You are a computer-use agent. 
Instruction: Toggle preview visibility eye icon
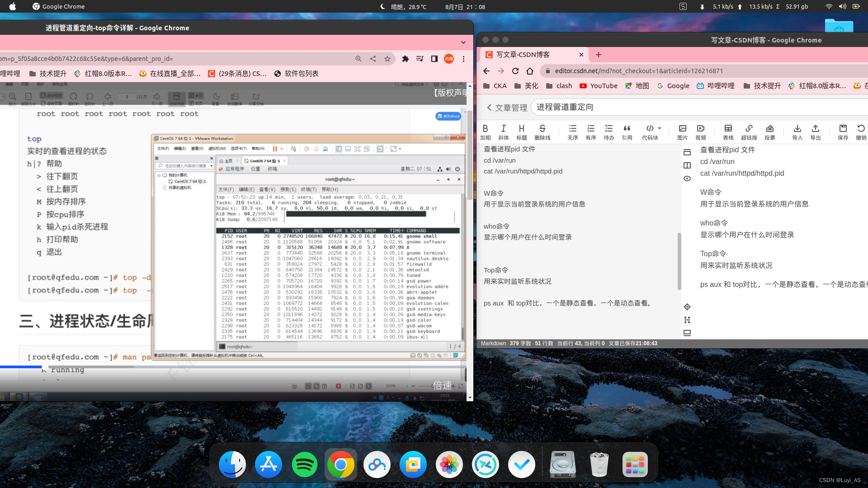click(687, 178)
